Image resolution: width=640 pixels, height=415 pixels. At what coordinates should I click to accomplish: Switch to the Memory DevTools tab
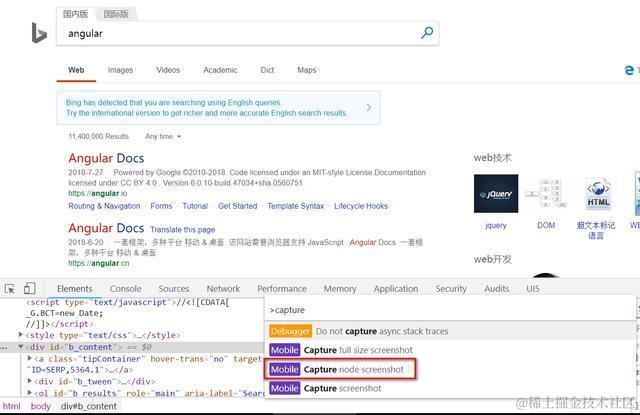[x=340, y=289]
